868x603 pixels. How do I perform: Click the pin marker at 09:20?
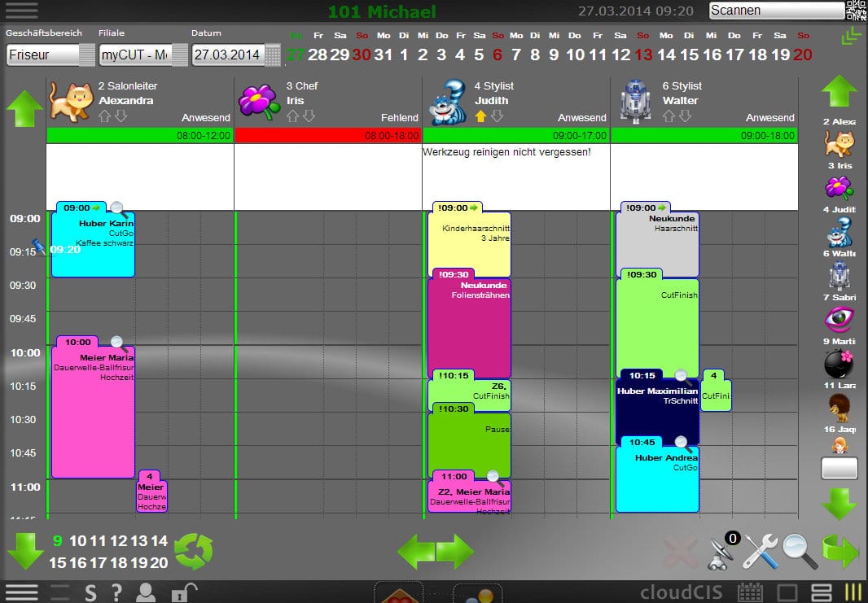coord(39,247)
